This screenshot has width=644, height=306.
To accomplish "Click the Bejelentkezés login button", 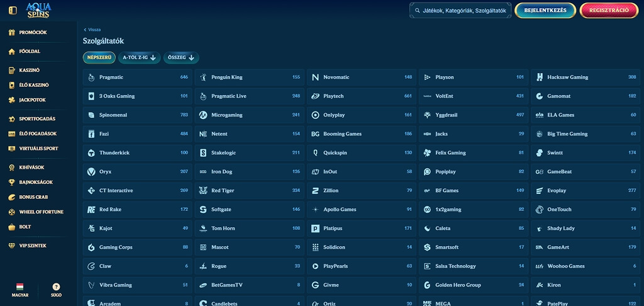I will [545, 10].
